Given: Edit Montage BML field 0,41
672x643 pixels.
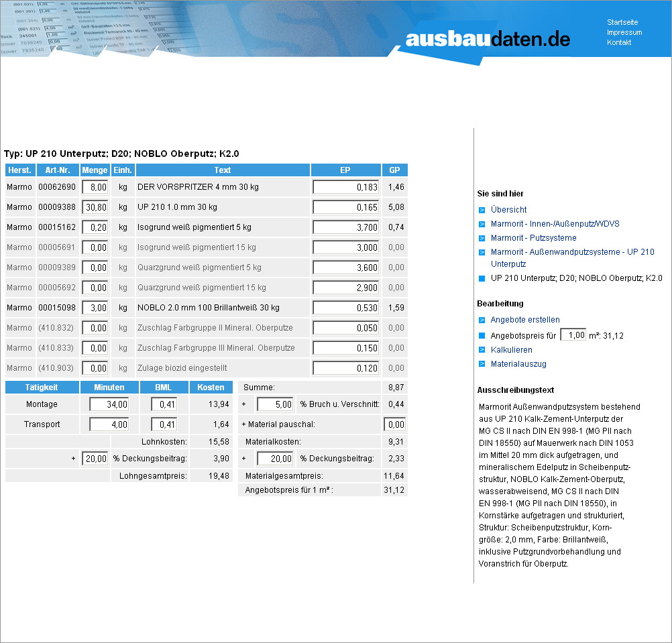Looking at the screenshot, I should tap(164, 404).
